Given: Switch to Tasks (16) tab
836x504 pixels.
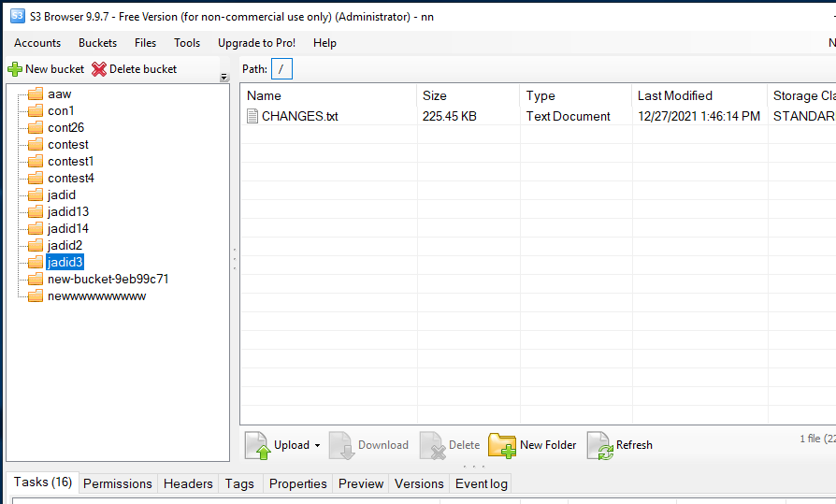Looking at the screenshot, I should (x=43, y=482).
